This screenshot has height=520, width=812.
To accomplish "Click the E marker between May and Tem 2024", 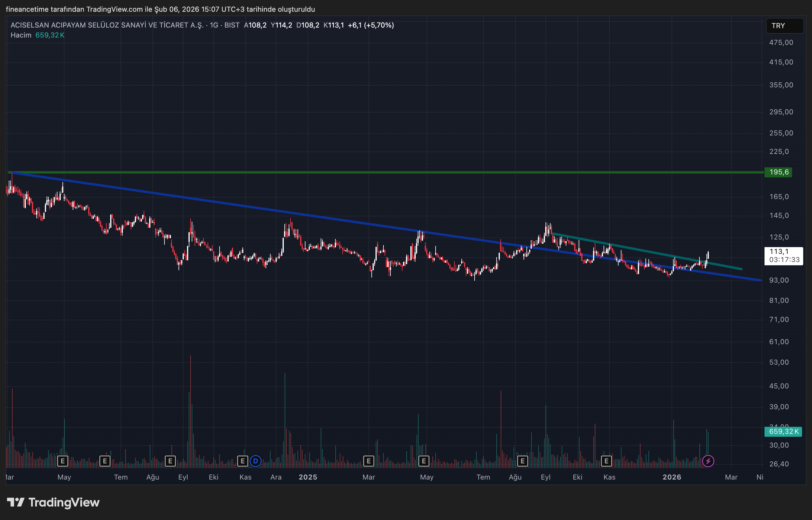I will coord(105,461).
